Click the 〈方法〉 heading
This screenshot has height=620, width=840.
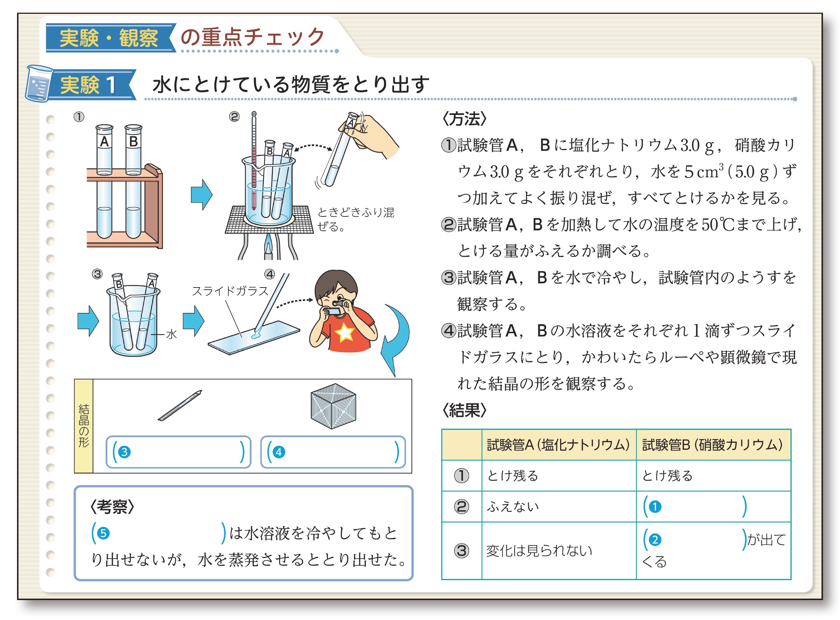click(x=464, y=119)
